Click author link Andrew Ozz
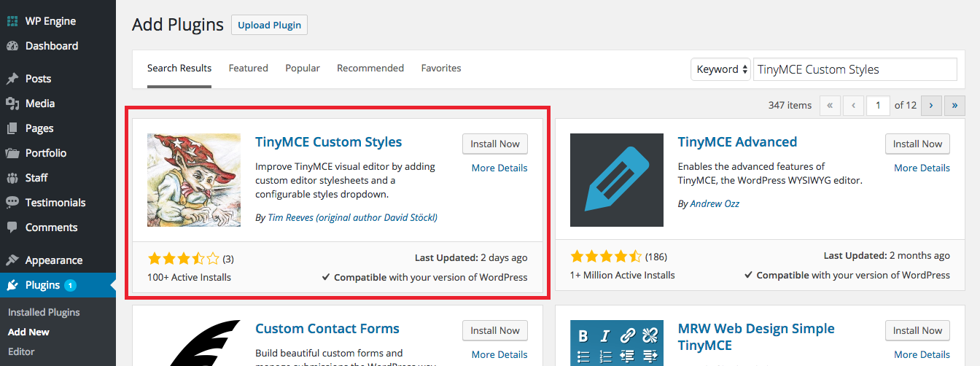 tap(715, 203)
